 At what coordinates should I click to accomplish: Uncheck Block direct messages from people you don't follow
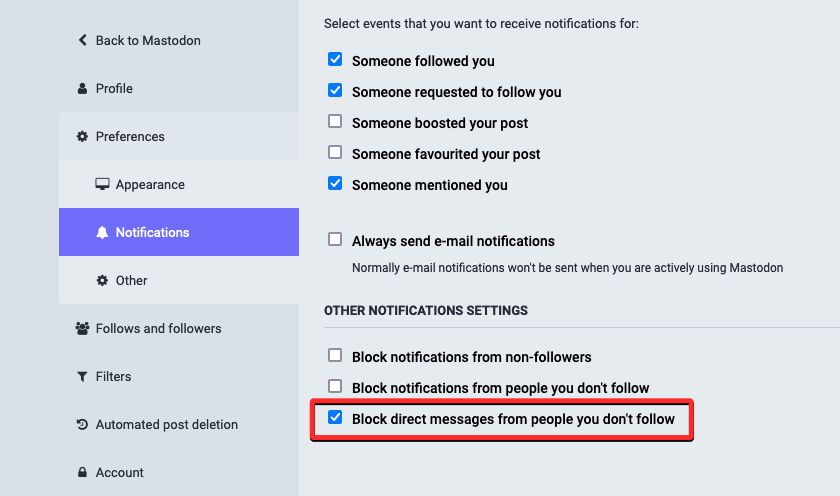335,418
